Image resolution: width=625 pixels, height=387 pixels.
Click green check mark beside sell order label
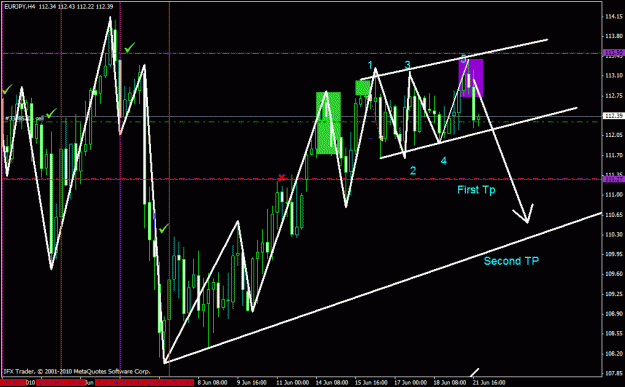(51, 114)
